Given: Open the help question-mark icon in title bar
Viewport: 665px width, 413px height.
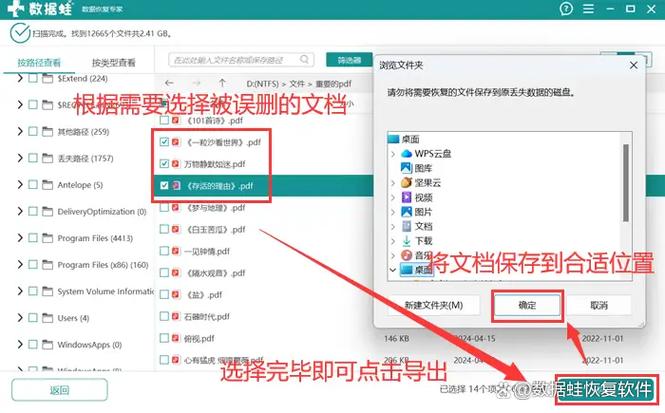Looking at the screenshot, I should click(566, 8).
